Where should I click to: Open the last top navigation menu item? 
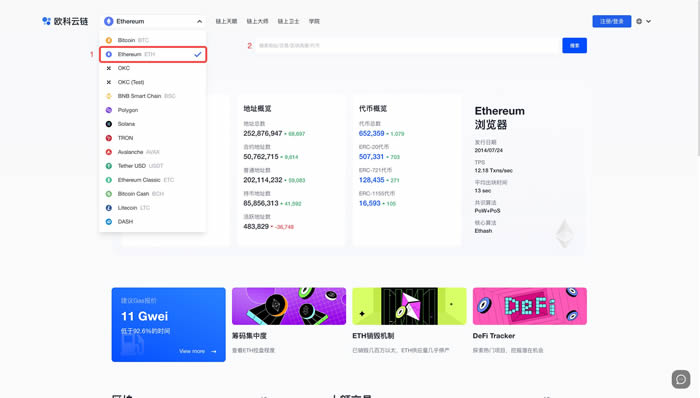point(314,21)
